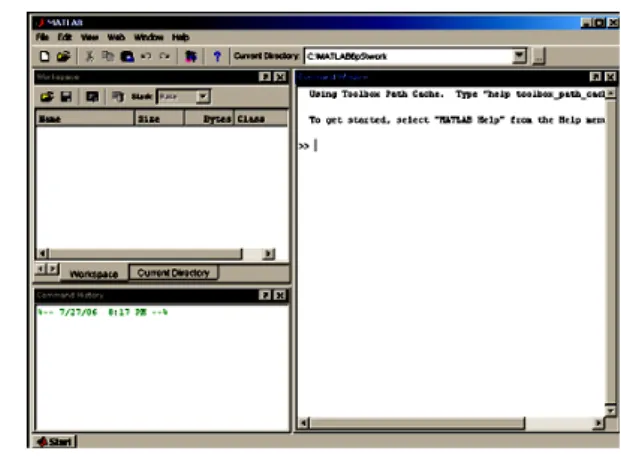Click the browse for folder button

coord(538,56)
